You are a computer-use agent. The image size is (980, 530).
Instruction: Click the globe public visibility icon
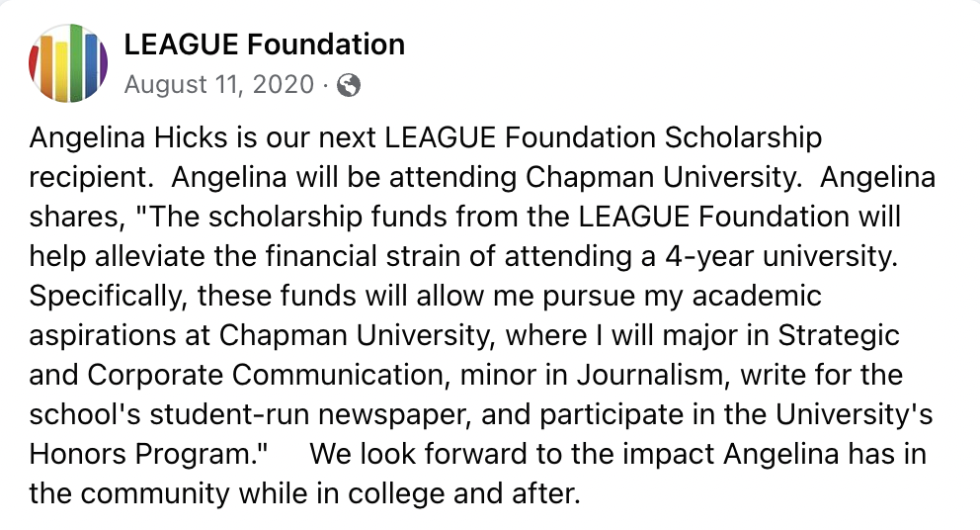pos(349,85)
